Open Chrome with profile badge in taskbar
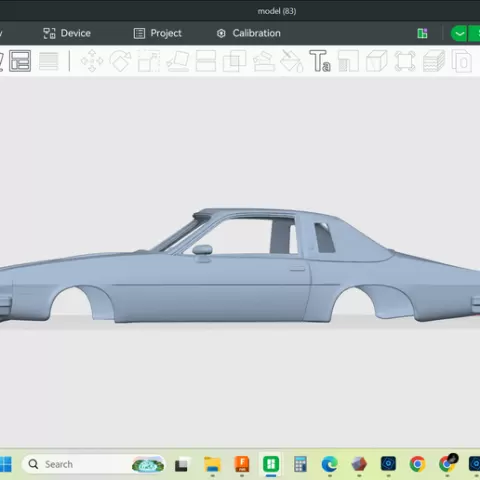Viewport: 480px width, 480px height. tap(448, 464)
